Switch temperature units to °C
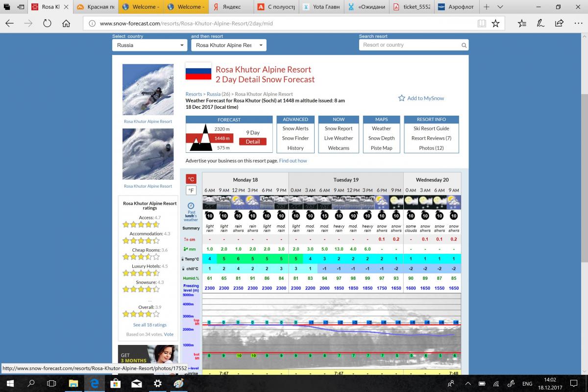The image size is (588, 392). (191, 179)
